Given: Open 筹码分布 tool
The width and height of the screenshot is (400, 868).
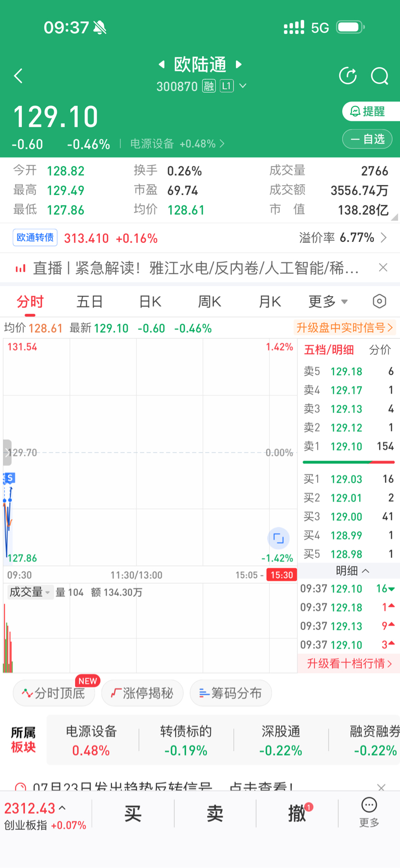Looking at the screenshot, I should point(231,693).
